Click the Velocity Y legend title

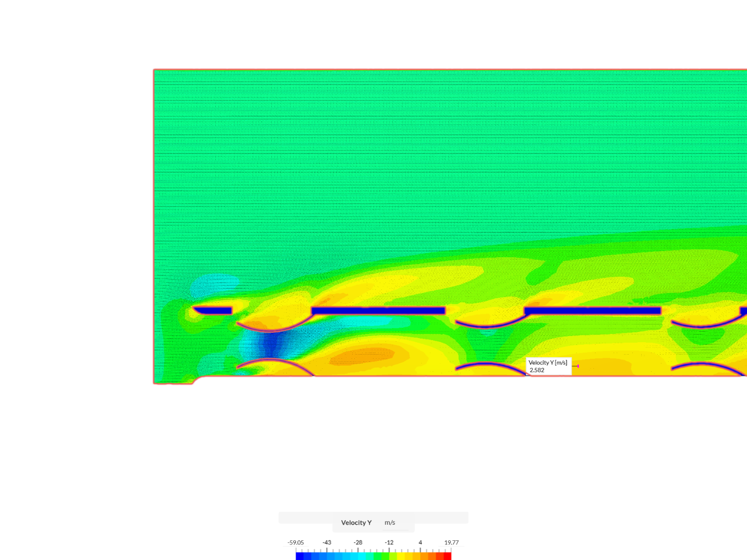[x=356, y=523]
